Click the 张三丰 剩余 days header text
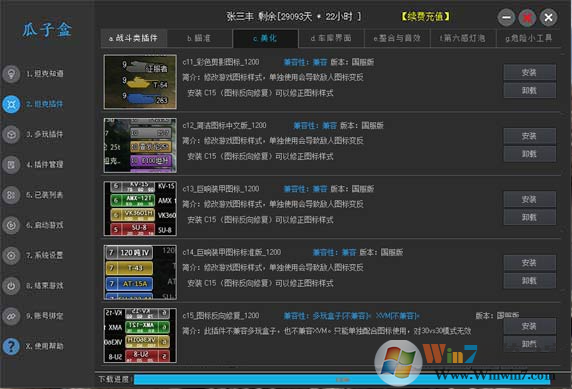This screenshot has width=572, height=389. 294,16
